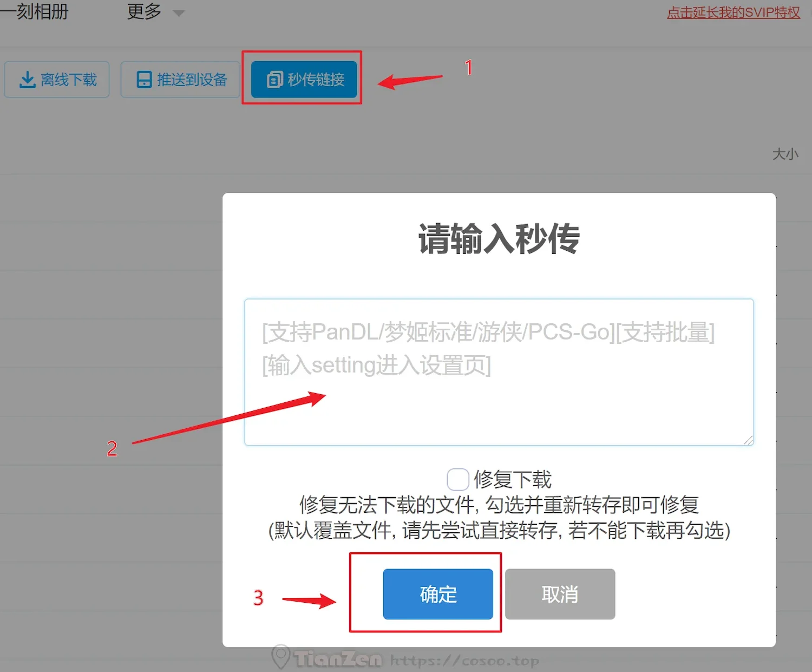
Task: Expand the 更多 dropdown arrow
Action: (x=179, y=13)
